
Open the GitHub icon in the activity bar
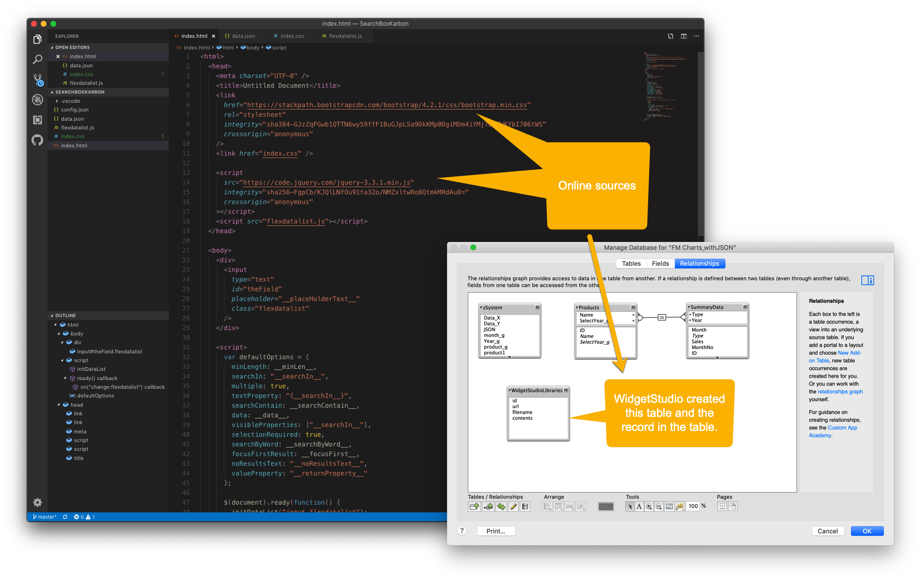37,140
